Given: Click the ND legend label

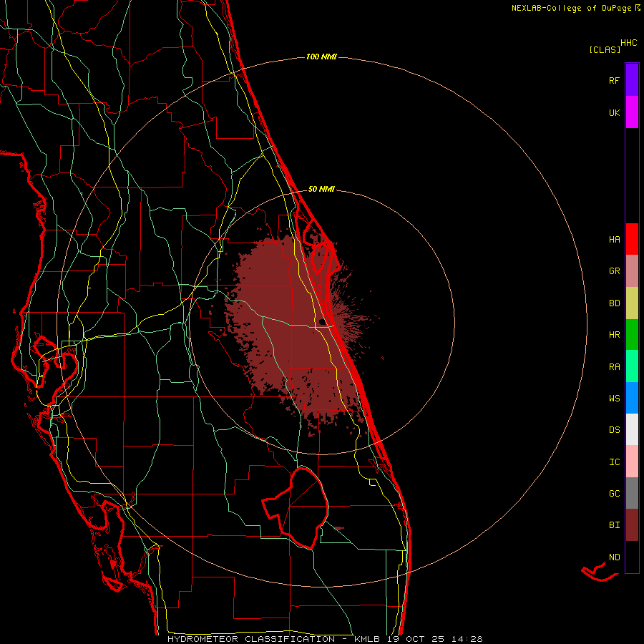Looking at the screenshot, I should point(615,557).
